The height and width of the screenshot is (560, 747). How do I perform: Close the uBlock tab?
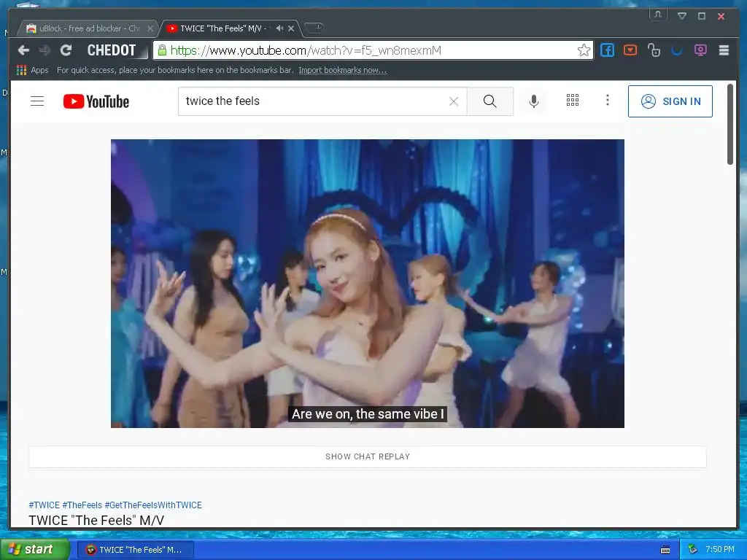click(150, 28)
